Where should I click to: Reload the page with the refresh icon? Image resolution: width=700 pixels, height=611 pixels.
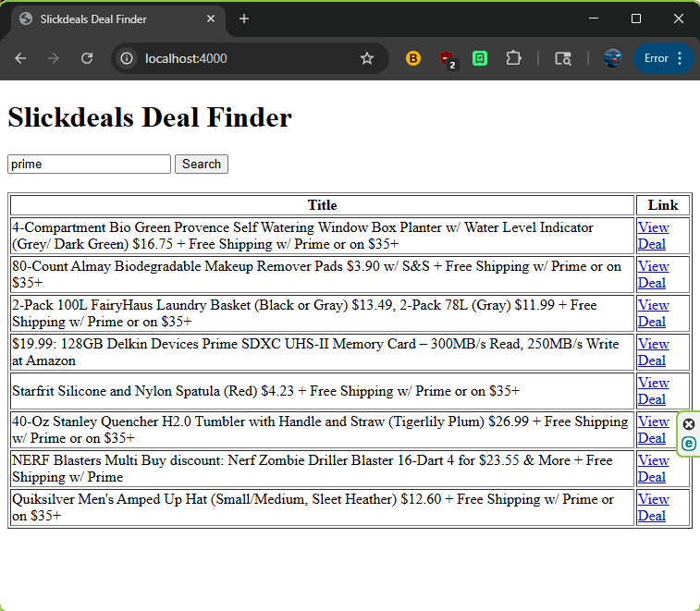tap(87, 58)
